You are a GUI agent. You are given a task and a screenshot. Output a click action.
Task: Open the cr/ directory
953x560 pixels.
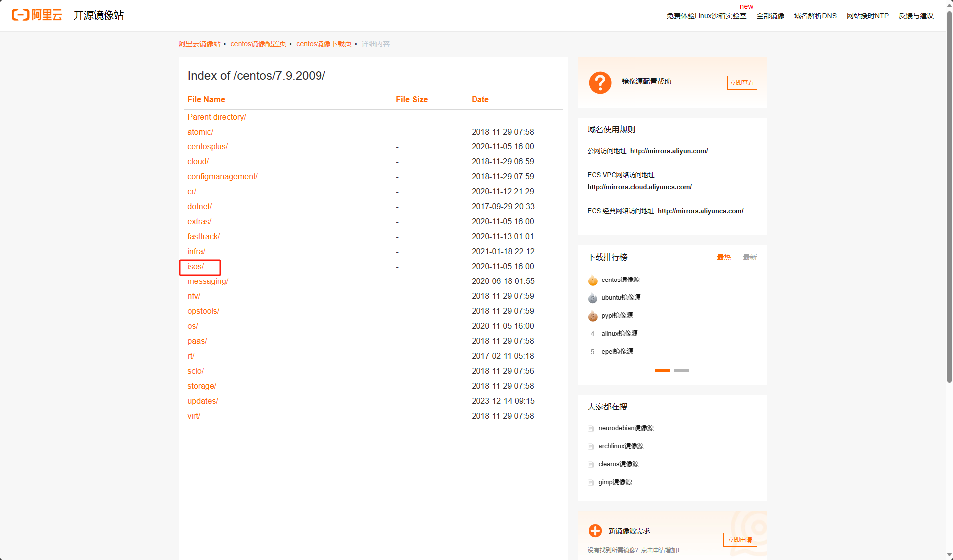pos(192,191)
